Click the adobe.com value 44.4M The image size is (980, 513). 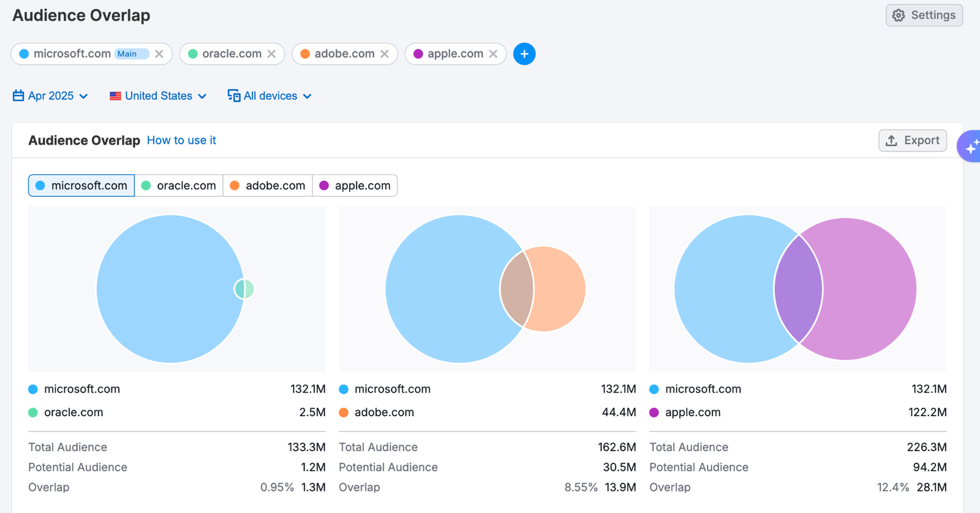point(619,412)
